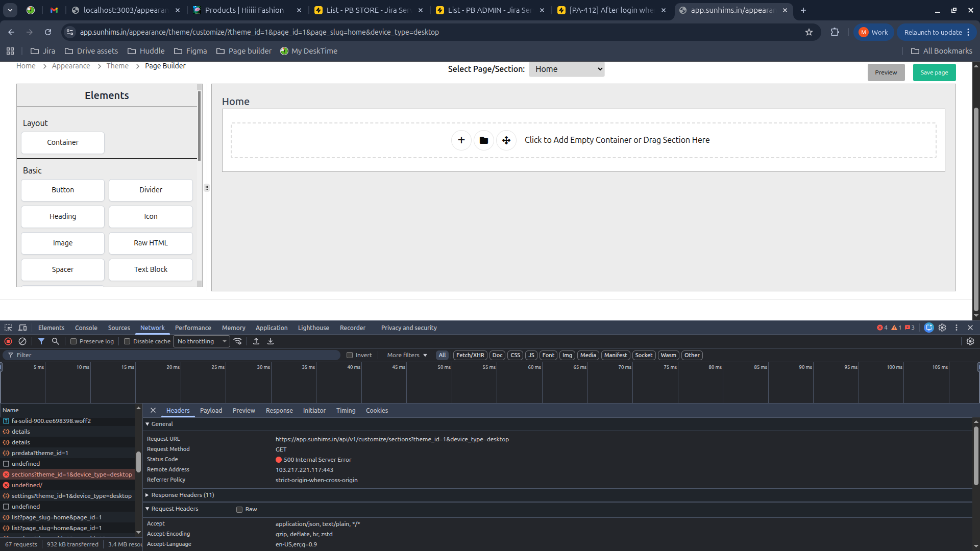Click the elements panel vertical scrollbar
Viewport: 980px width, 551px height.
click(199, 125)
